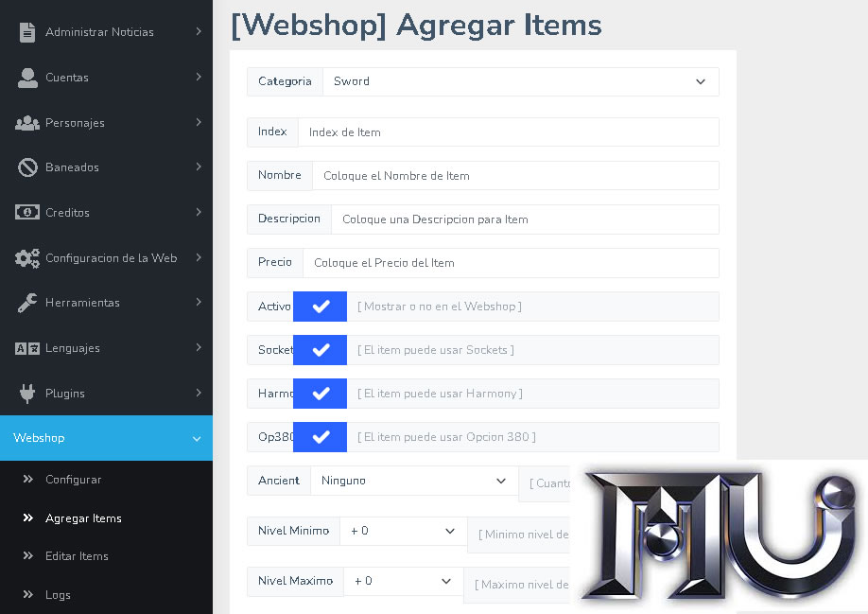Viewport: 868px width, 614px height.
Task: Click the Lenguajes language icon
Action: pos(27,348)
